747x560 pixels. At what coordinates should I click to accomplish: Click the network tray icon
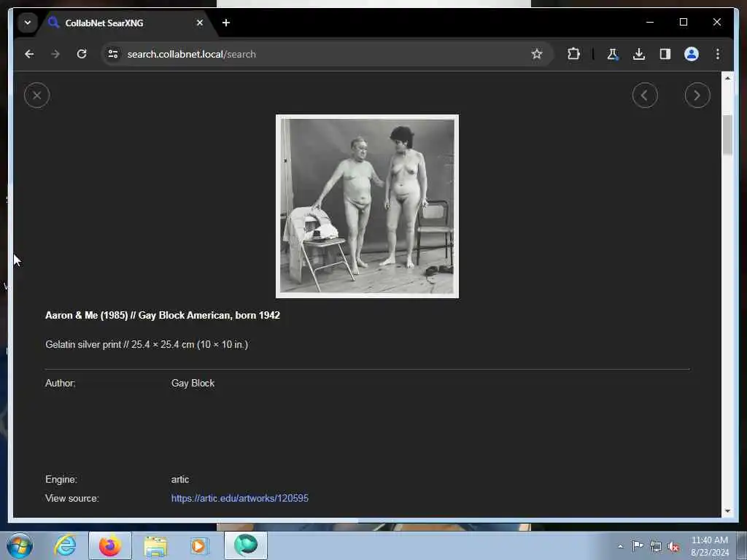[656, 547]
